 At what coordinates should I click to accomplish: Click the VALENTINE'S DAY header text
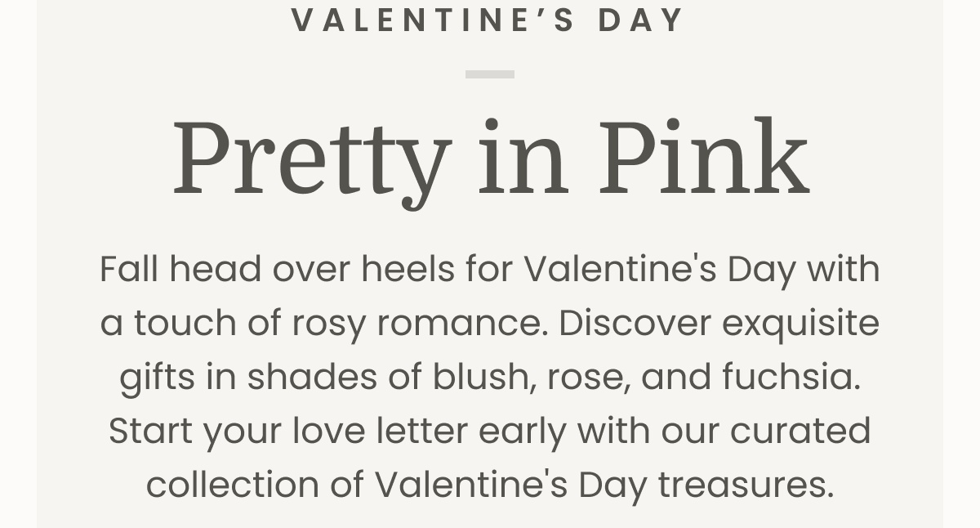[x=488, y=20]
